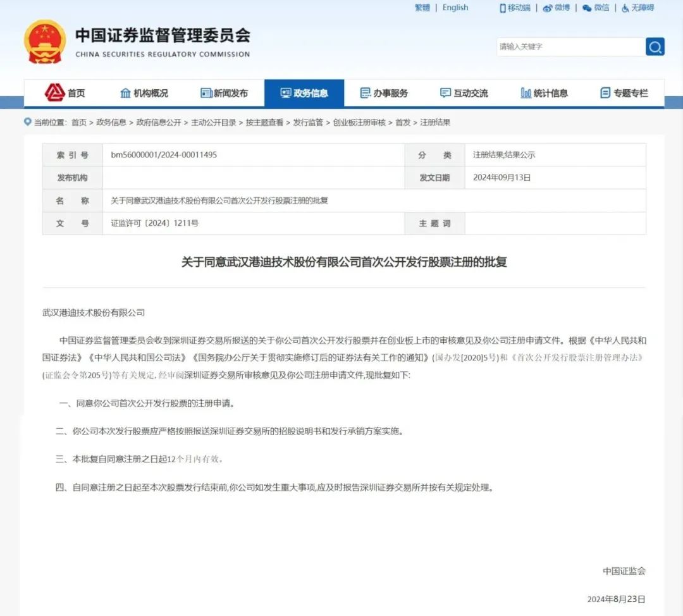Image resolution: width=683 pixels, height=616 pixels.
Task: Click paragraph 三、本批复自同意注册之日起12个月内有效
Action: [x=139, y=459]
